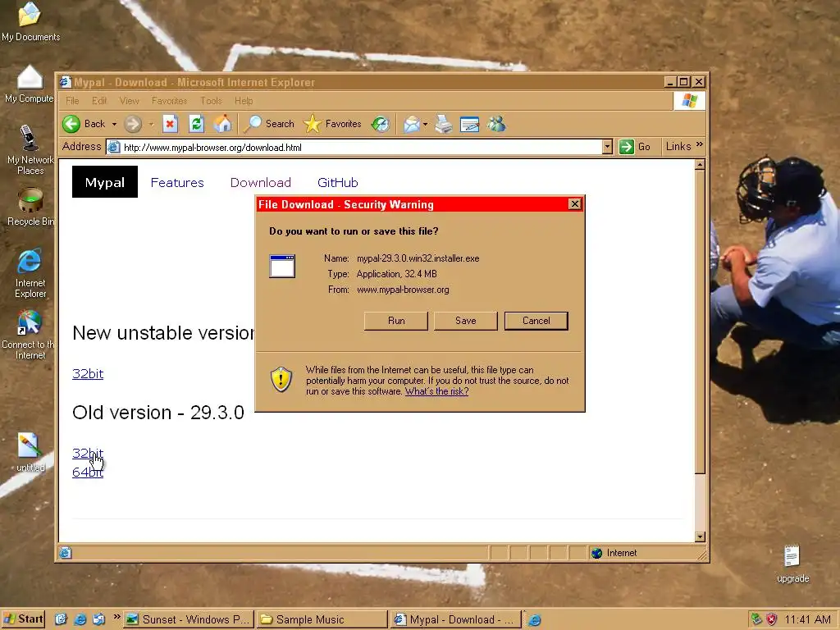The height and width of the screenshot is (630, 840).
Task: Click the Edit page icon in the toolbar
Action: coord(470,125)
